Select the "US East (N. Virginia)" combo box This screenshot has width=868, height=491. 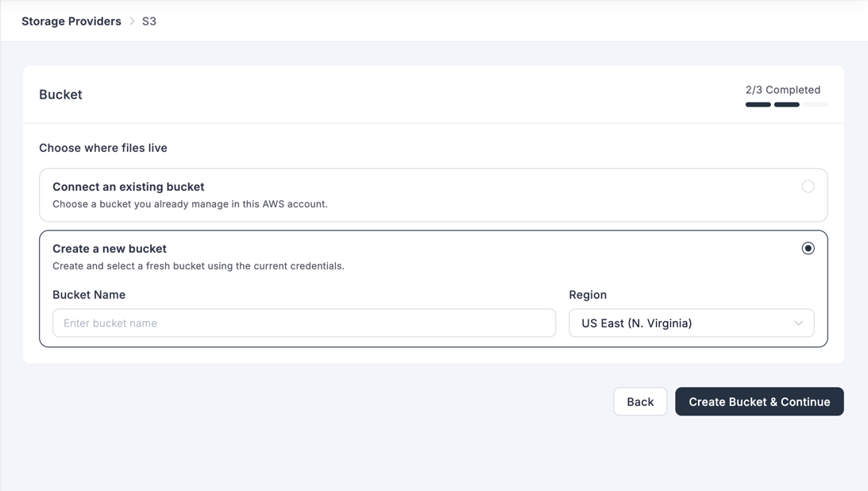point(691,323)
